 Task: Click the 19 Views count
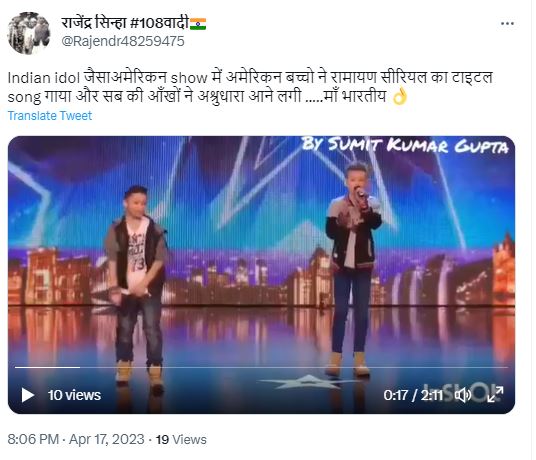pos(181,439)
